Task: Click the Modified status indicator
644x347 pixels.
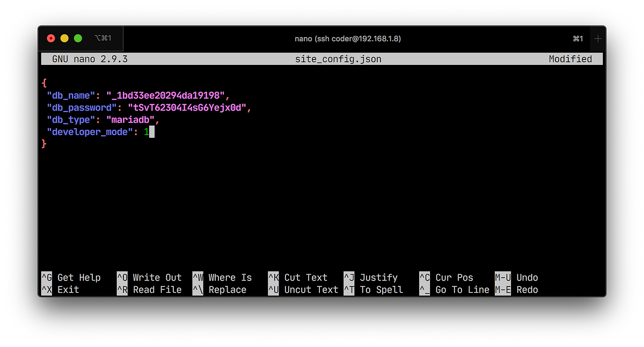Action: click(x=570, y=59)
